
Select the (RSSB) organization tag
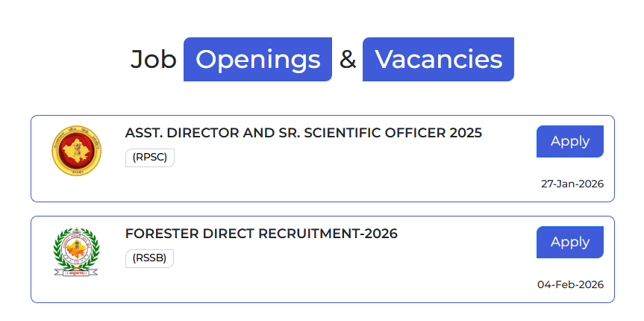click(x=149, y=258)
